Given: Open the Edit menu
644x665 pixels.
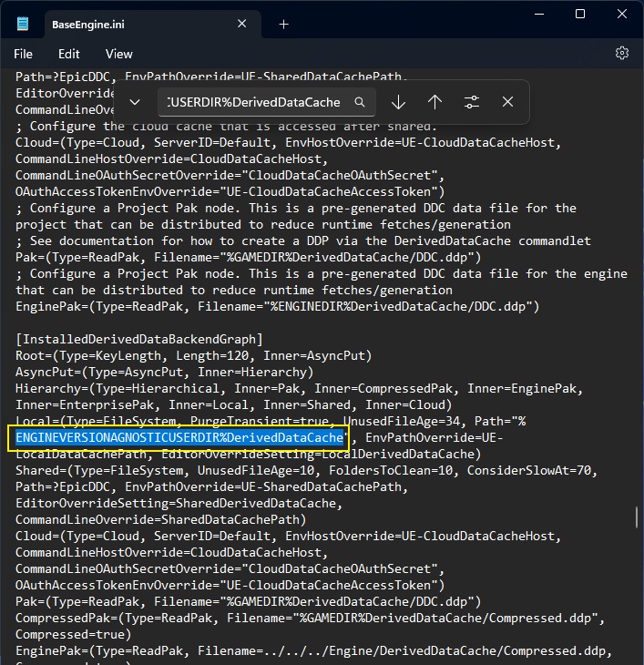Looking at the screenshot, I should [x=68, y=55].
